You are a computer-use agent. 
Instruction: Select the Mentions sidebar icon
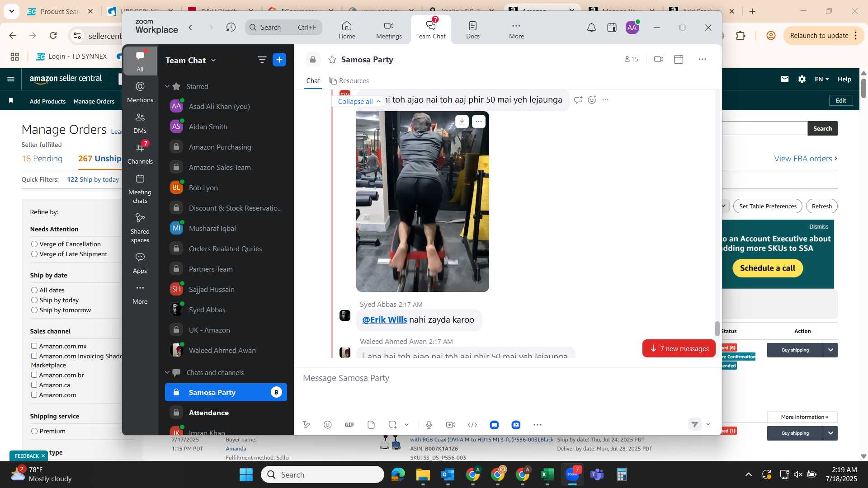click(x=140, y=92)
